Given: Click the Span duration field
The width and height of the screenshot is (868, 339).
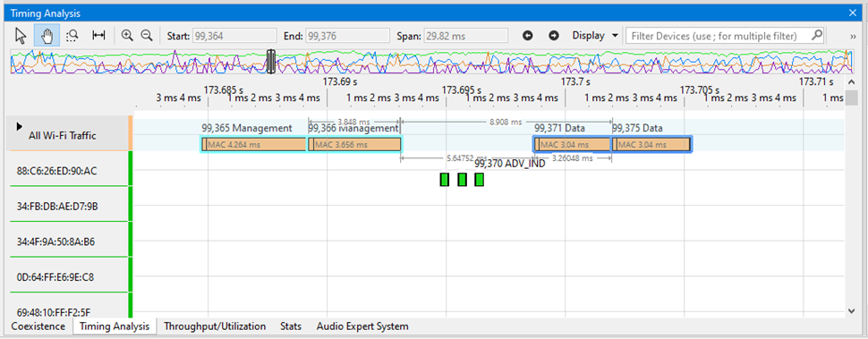Looking at the screenshot, I should (x=465, y=36).
